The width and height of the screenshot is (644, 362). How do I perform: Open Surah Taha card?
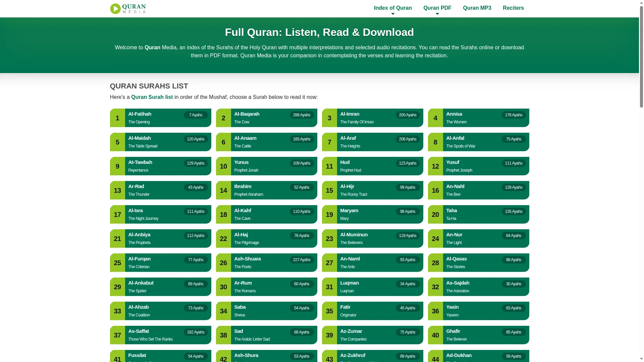click(479, 214)
